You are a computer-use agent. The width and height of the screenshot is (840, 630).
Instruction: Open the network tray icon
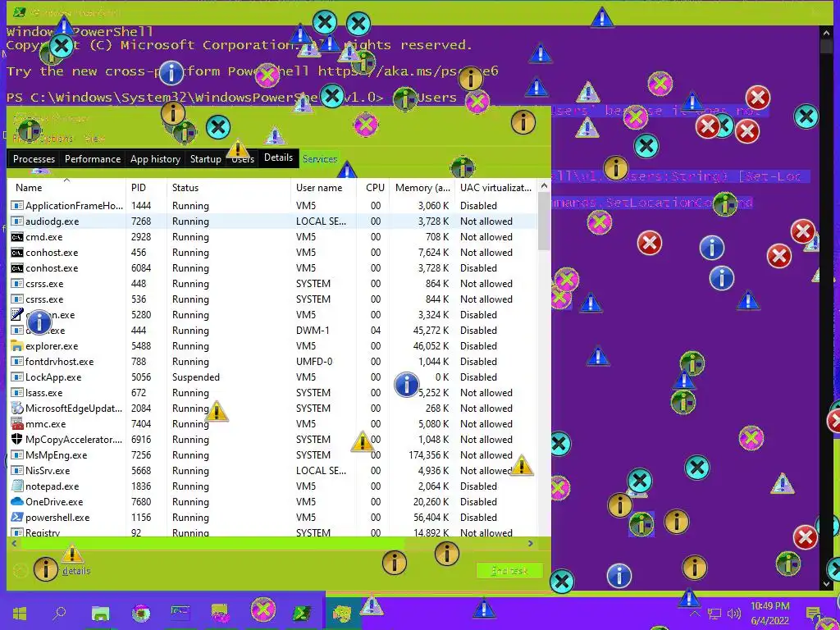tap(714, 614)
